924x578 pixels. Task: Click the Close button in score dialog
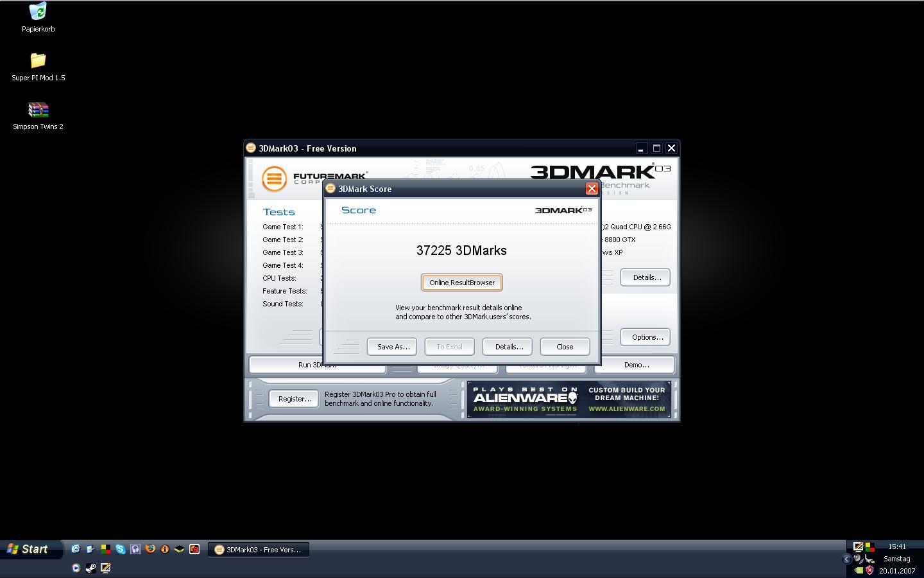click(x=565, y=347)
